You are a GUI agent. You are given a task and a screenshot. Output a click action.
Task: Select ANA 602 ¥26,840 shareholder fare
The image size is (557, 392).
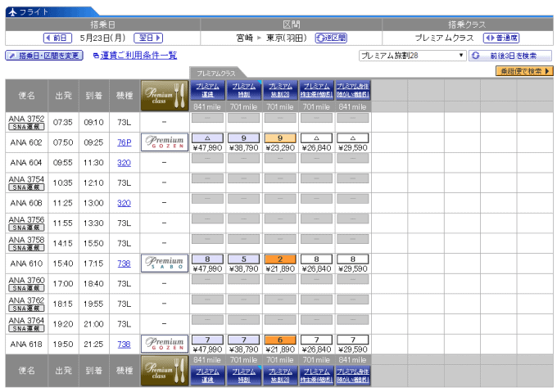point(316,138)
